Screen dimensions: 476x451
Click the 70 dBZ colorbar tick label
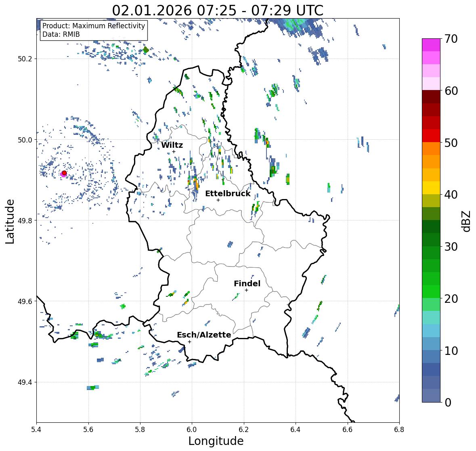(x=451, y=39)
